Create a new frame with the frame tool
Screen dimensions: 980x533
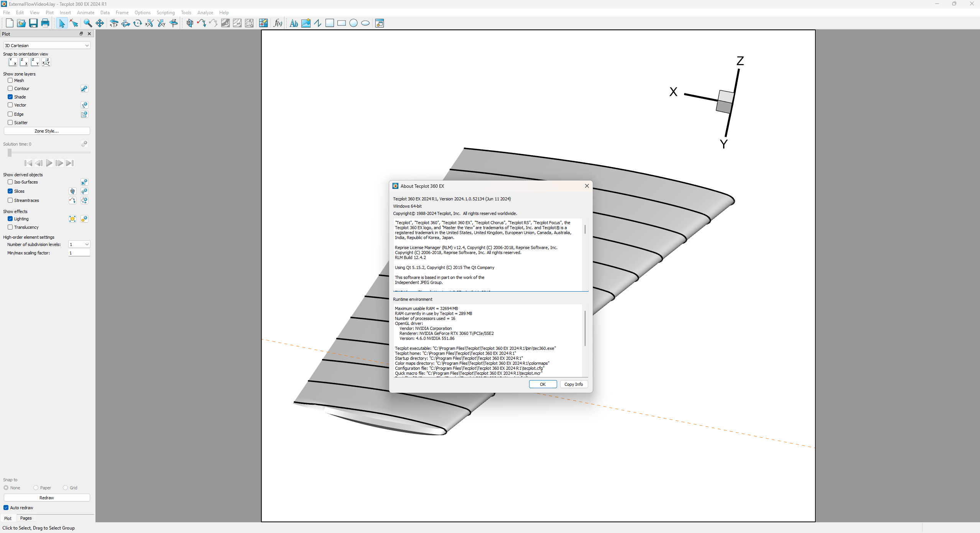coord(380,23)
